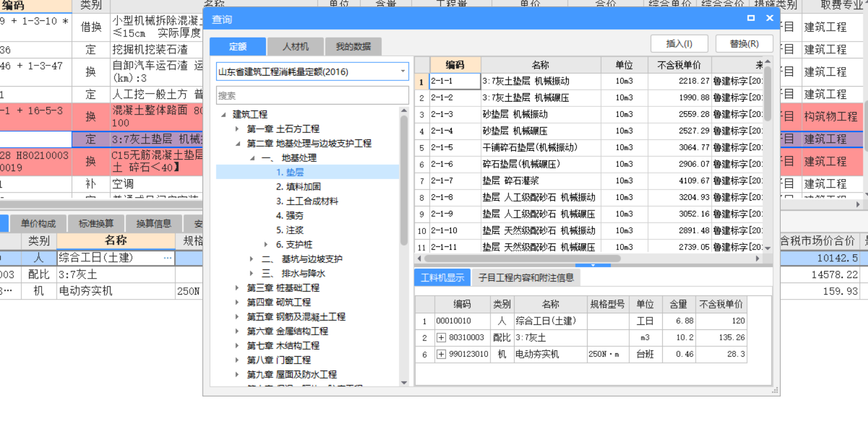The image size is (868, 430).
Task: Select 电动夯实机 row in main window bottom table
Action: coord(101,291)
